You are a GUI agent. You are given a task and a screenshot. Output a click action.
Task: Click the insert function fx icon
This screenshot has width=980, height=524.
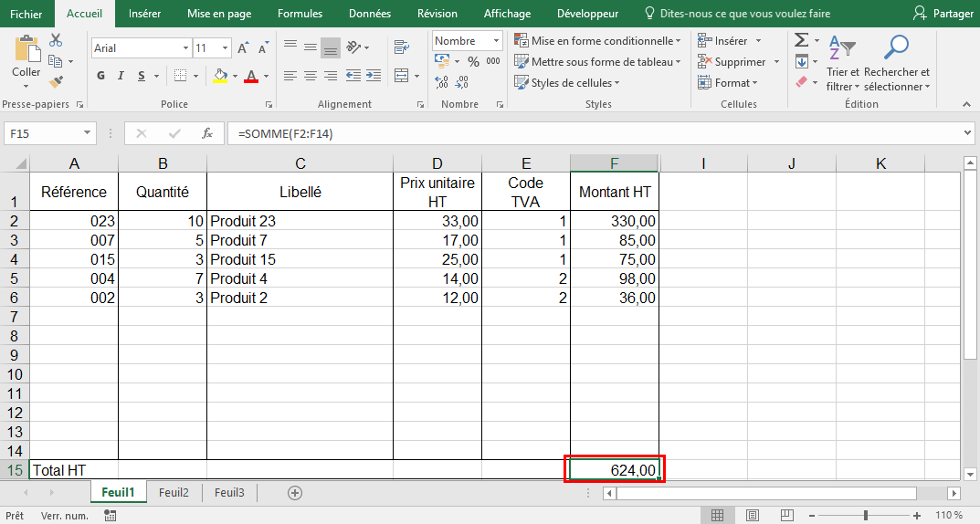click(207, 133)
